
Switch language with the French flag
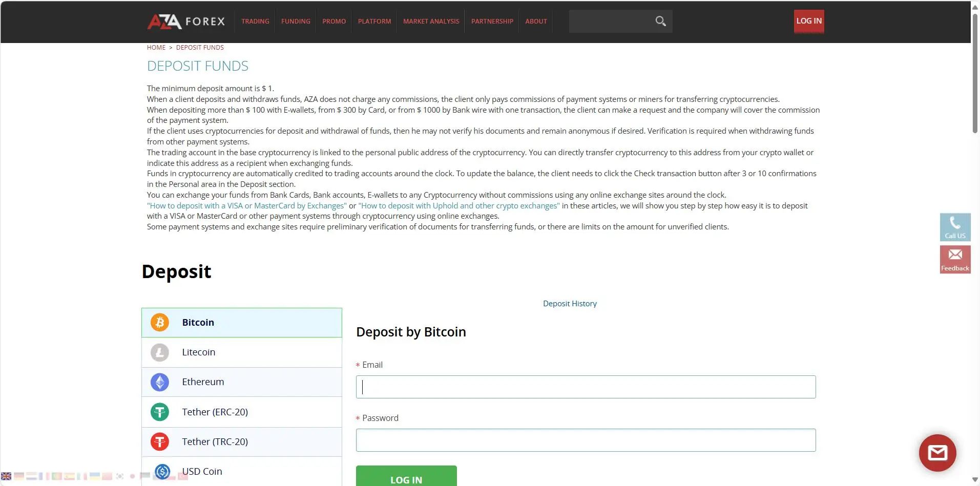point(44,476)
